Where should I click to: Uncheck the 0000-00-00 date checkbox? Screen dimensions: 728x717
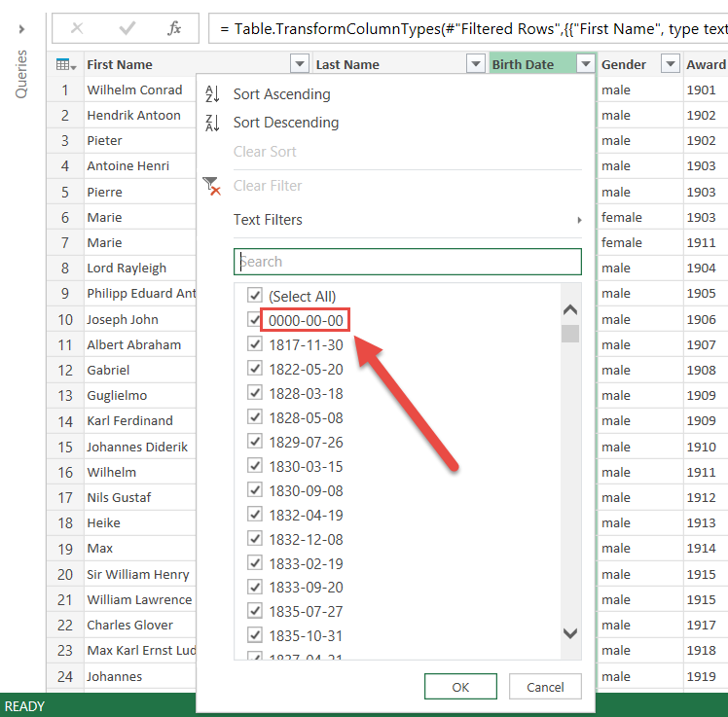tap(255, 320)
